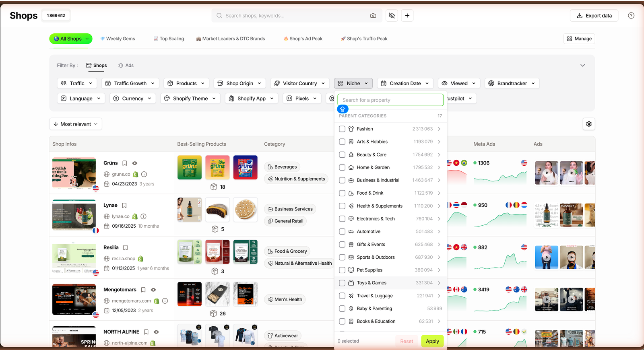The width and height of the screenshot is (644, 350).
Task: Check the Beauty & Care checkbox
Action: click(x=342, y=155)
